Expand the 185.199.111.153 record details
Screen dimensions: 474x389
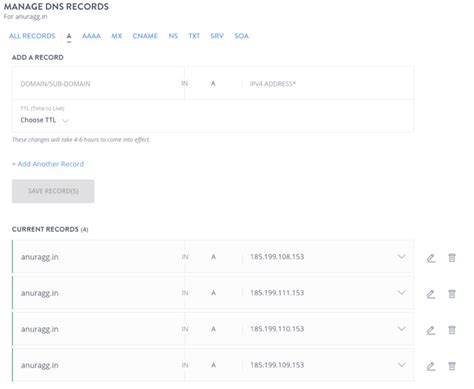[401, 293]
